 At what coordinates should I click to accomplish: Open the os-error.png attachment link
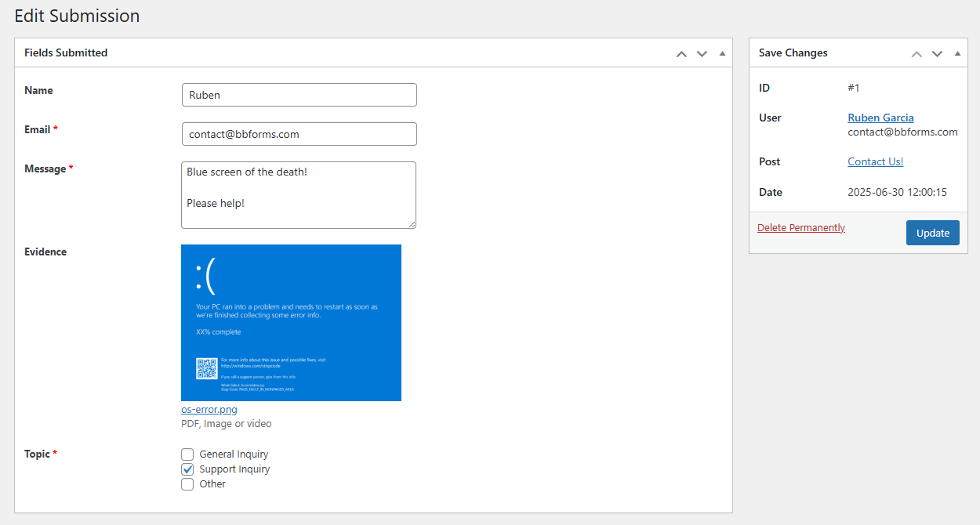coord(209,409)
